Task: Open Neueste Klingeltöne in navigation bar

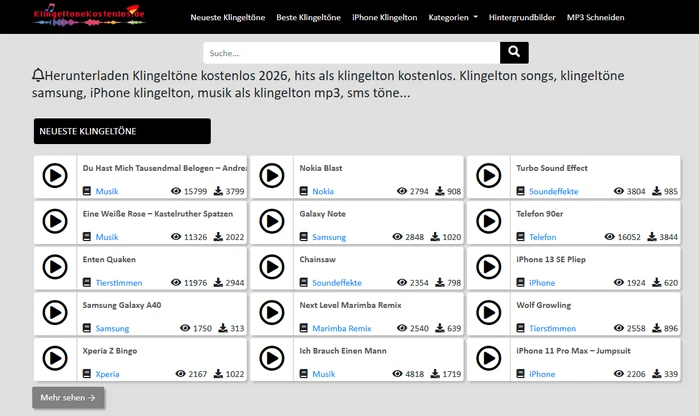Action: 228,17
